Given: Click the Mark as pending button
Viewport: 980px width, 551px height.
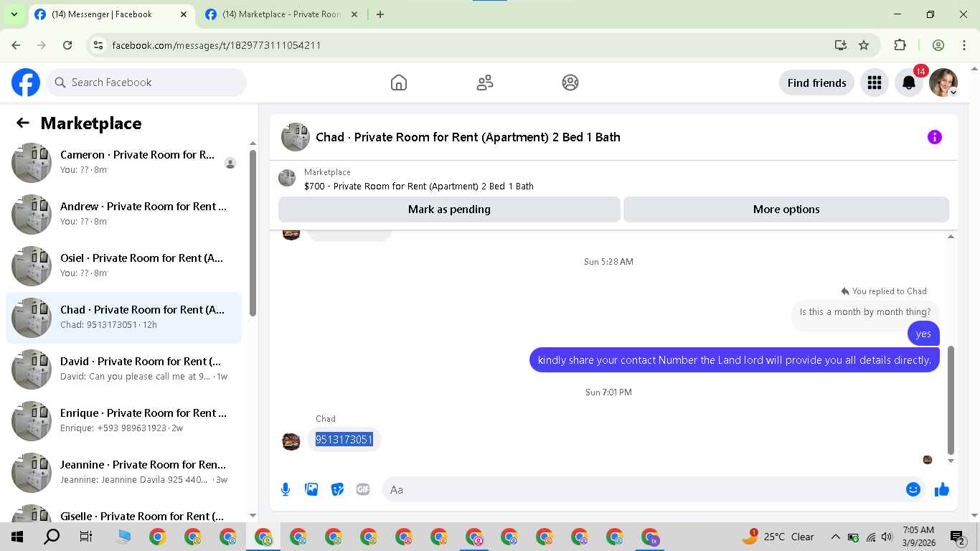Looking at the screenshot, I should tap(449, 209).
